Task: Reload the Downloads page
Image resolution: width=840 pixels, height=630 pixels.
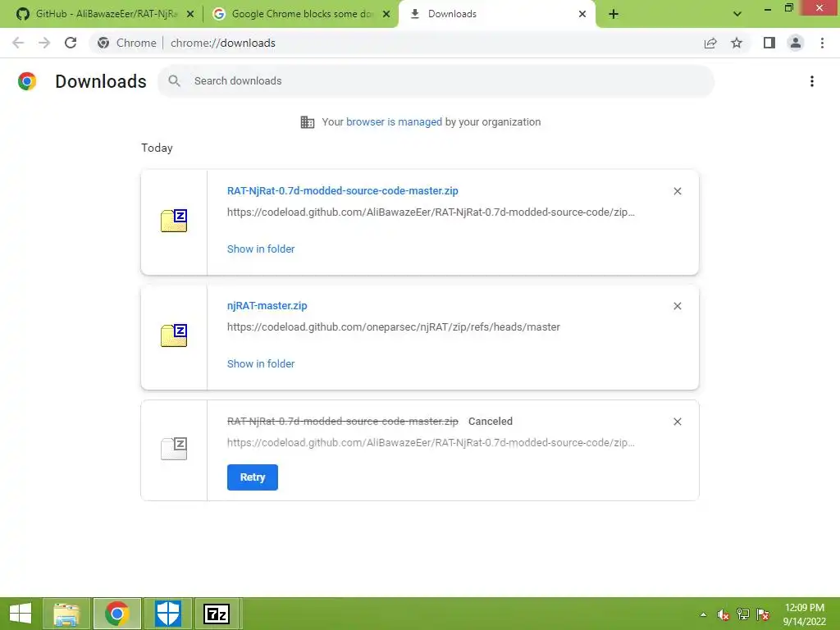Action: click(x=71, y=43)
